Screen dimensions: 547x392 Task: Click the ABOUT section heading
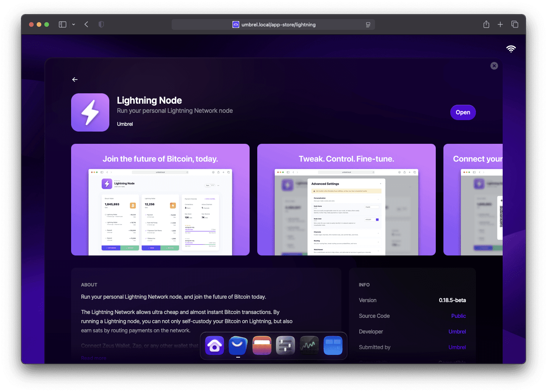(x=89, y=285)
